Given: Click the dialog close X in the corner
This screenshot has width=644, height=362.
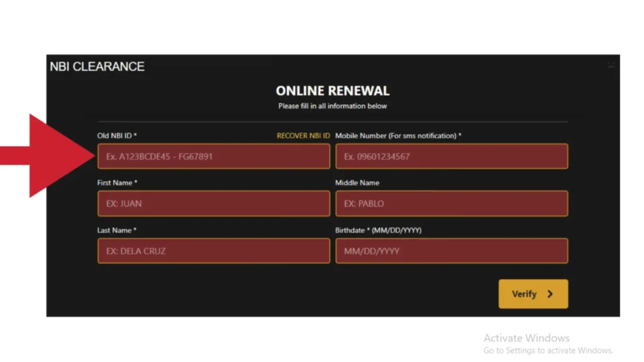Looking at the screenshot, I should tap(611, 65).
